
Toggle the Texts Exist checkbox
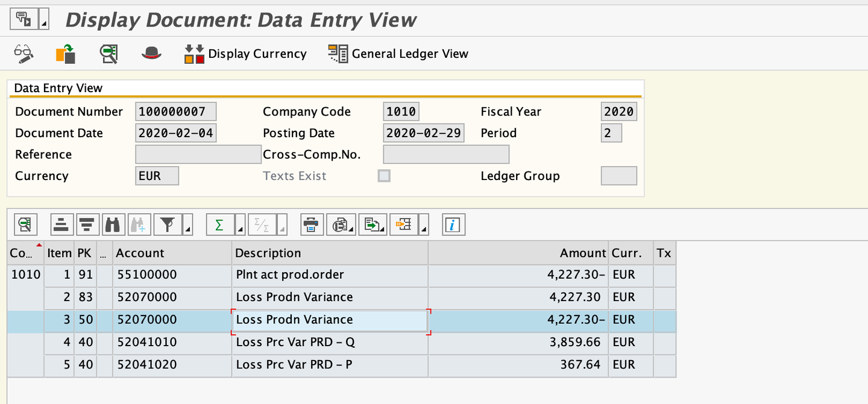coord(383,176)
